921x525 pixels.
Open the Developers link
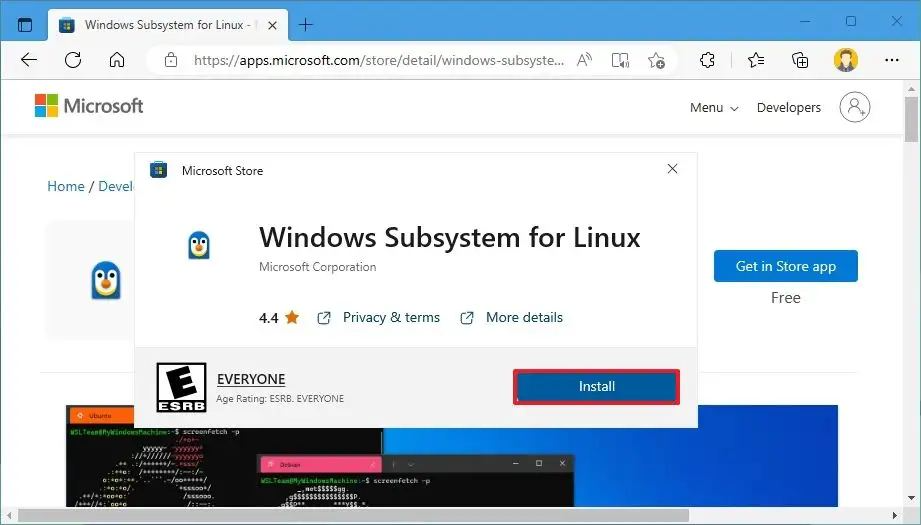click(x=789, y=107)
